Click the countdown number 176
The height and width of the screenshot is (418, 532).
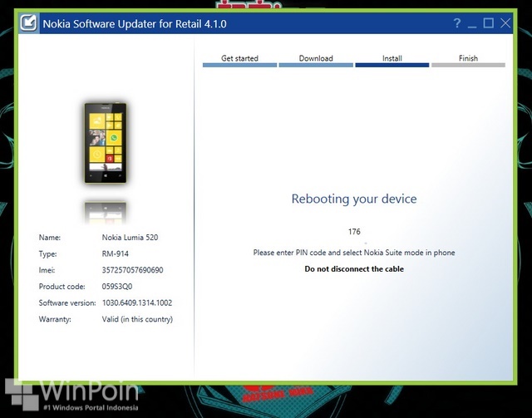point(354,232)
